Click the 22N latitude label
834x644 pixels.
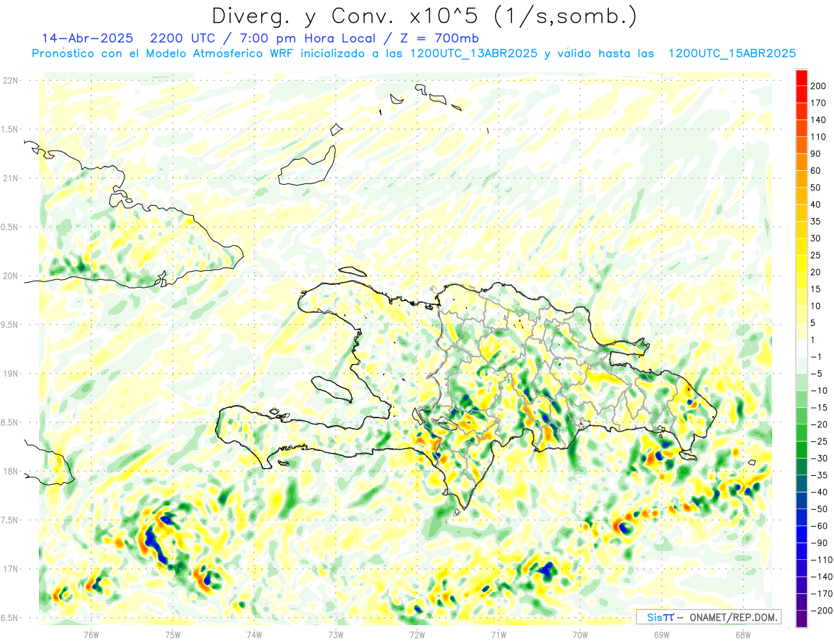(10, 80)
